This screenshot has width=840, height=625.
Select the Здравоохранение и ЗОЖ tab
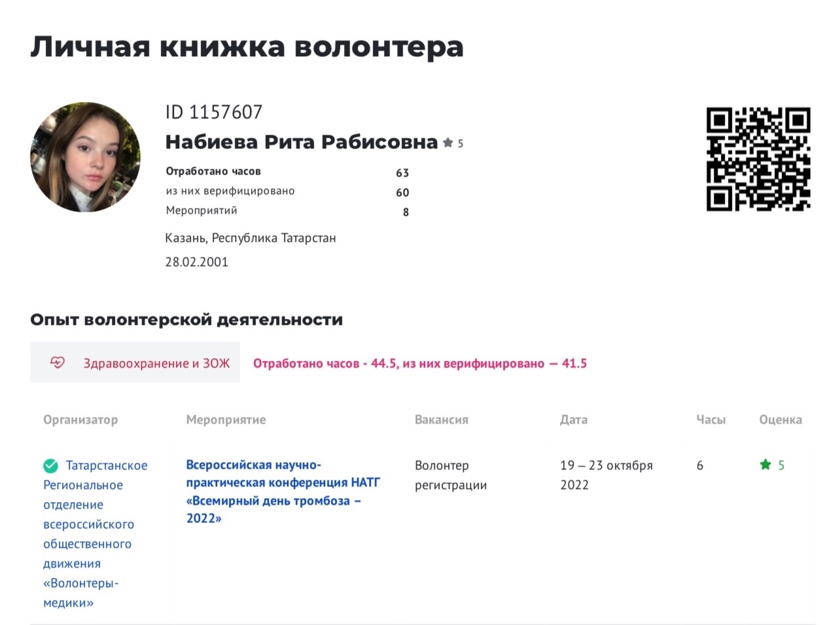click(x=135, y=363)
